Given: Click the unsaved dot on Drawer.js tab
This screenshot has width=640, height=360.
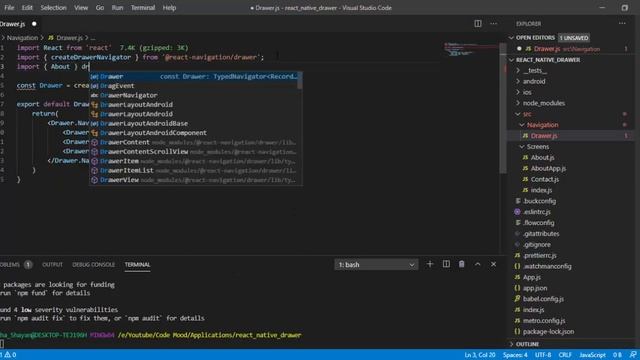Looking at the screenshot, I should tap(34, 24).
